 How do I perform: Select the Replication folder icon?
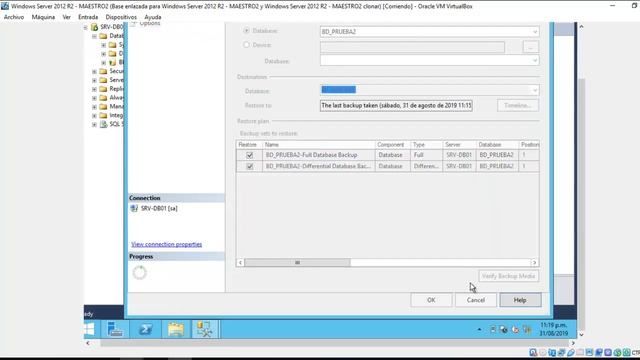point(103,89)
